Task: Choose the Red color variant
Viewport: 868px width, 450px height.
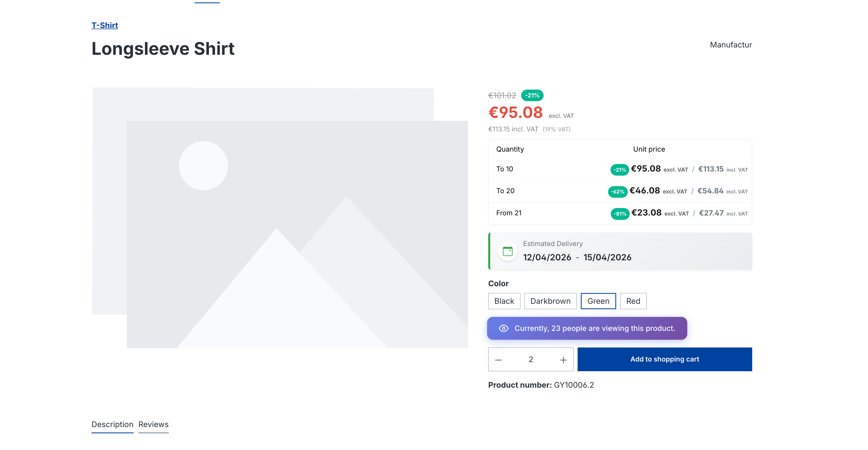Action: (633, 301)
